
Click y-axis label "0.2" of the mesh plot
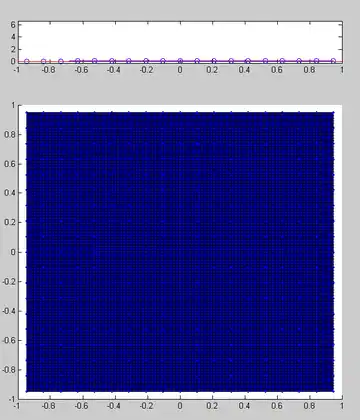(x=10, y=222)
